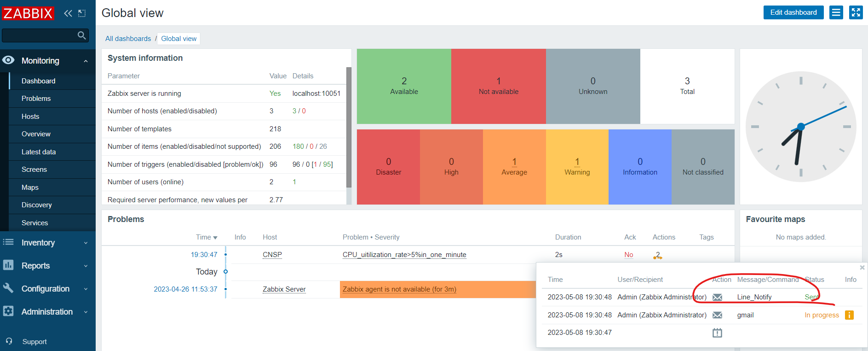Open the CPU_uitilization_rate problem link
The image size is (868, 351).
404,255
